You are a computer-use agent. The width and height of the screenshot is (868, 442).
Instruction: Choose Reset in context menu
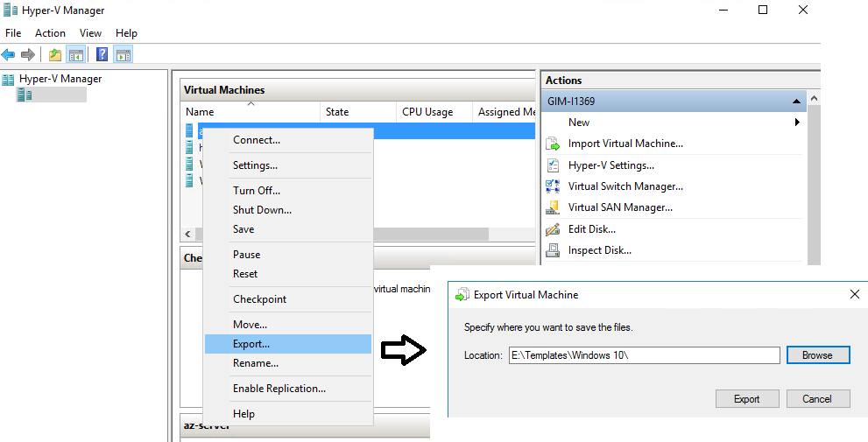pos(288,274)
